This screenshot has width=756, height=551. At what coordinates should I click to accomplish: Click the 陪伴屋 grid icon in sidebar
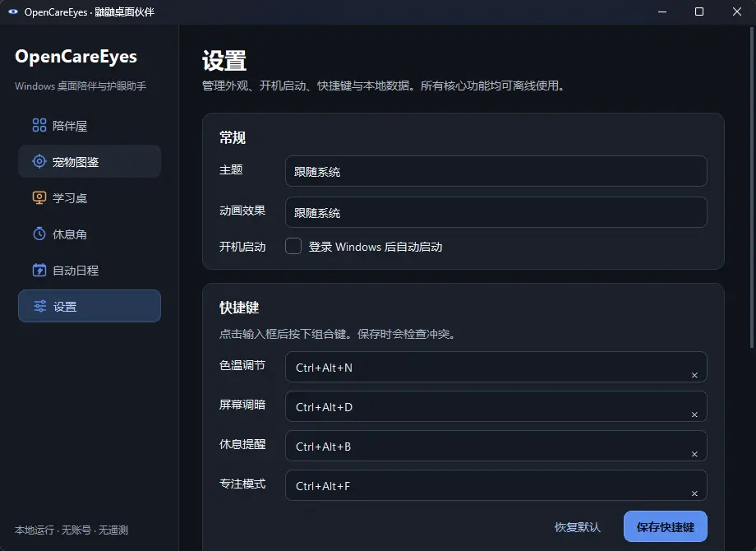click(x=39, y=126)
